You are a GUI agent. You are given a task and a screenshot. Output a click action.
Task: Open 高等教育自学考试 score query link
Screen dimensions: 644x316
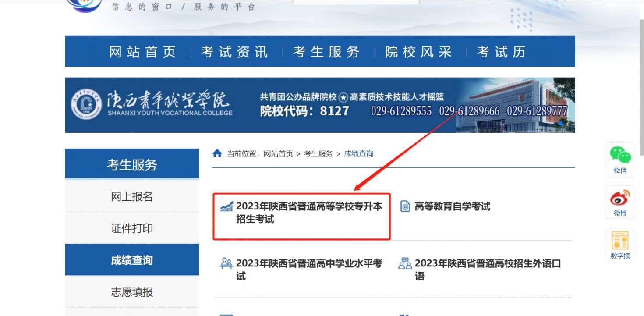pos(453,206)
